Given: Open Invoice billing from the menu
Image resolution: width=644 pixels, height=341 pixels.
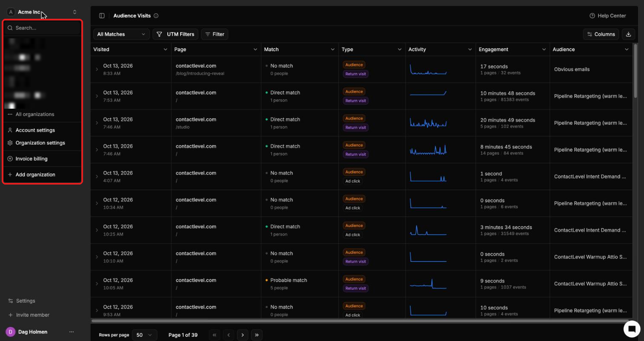Looking at the screenshot, I should point(42,159).
